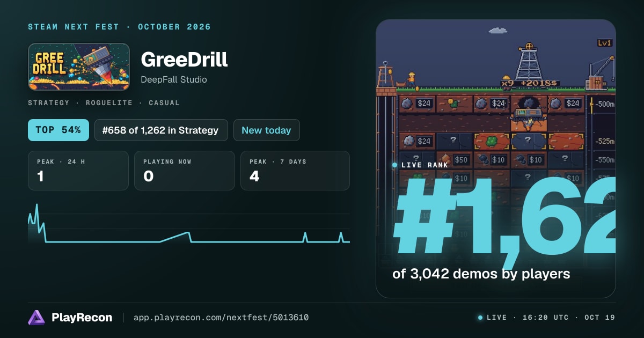
Task: Click the $50 ore tile
Action: 454,159
